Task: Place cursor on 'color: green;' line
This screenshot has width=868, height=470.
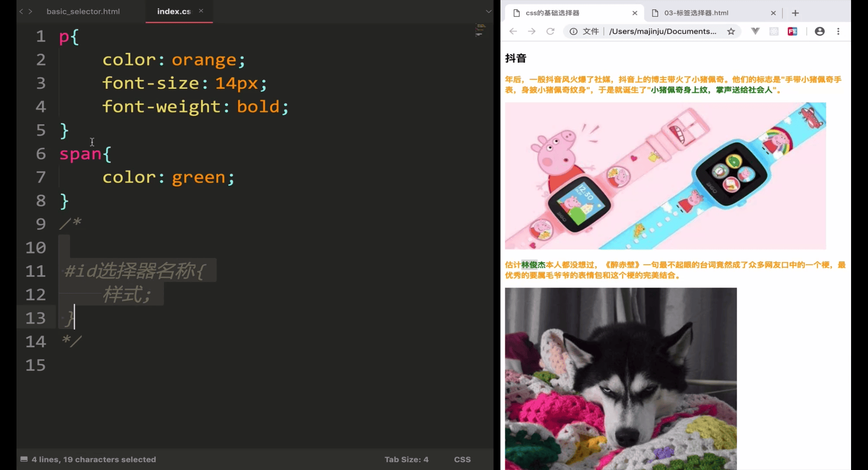Action: [168, 177]
